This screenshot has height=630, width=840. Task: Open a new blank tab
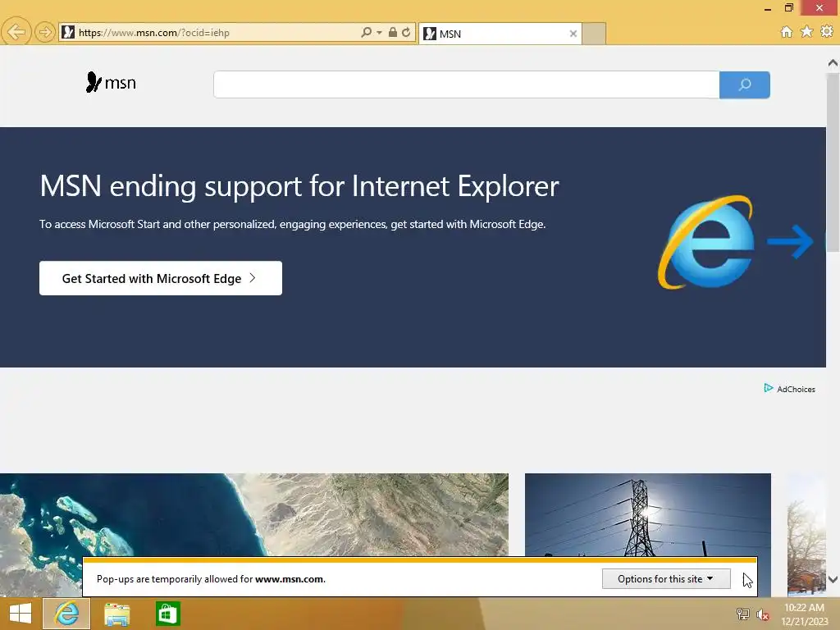click(594, 34)
